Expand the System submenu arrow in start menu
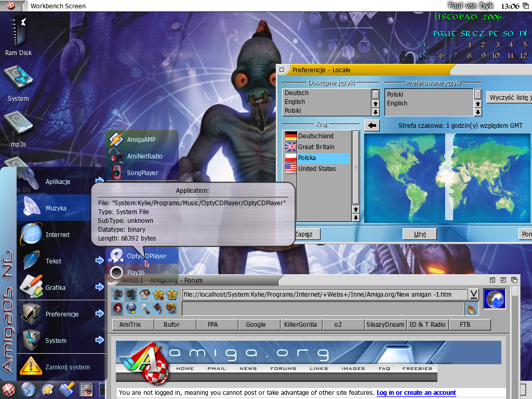 tap(99, 340)
